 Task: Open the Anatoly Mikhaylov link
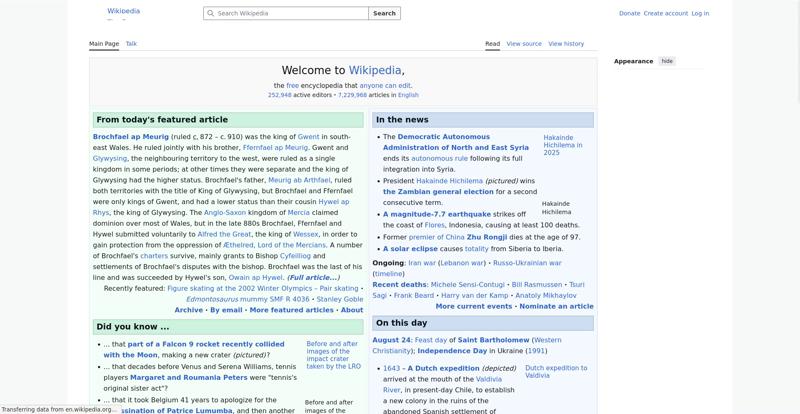546,296
